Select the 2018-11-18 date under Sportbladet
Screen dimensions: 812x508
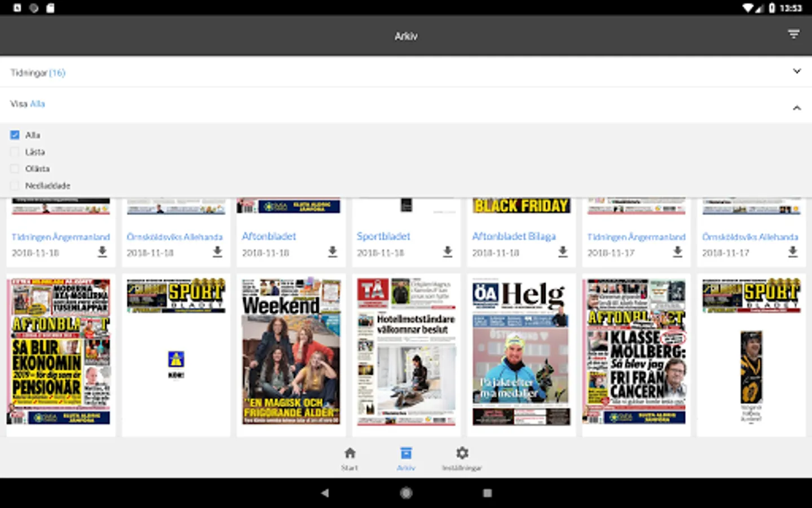(x=381, y=253)
